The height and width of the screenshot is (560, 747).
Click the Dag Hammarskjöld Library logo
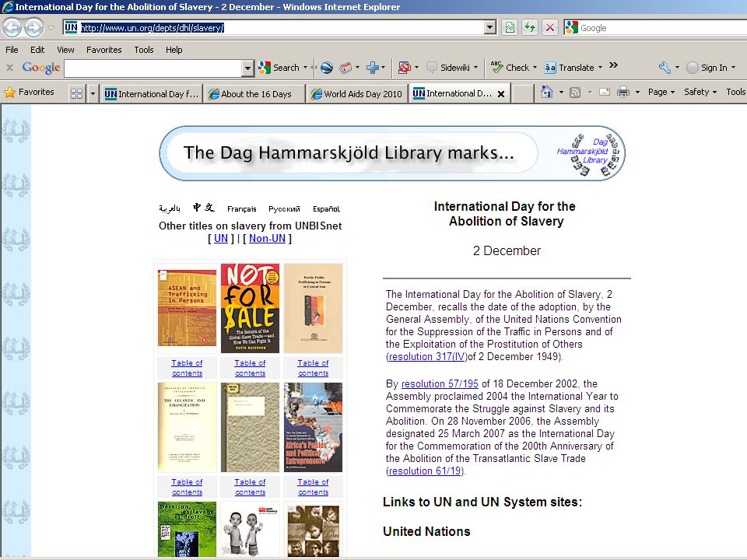click(588, 154)
